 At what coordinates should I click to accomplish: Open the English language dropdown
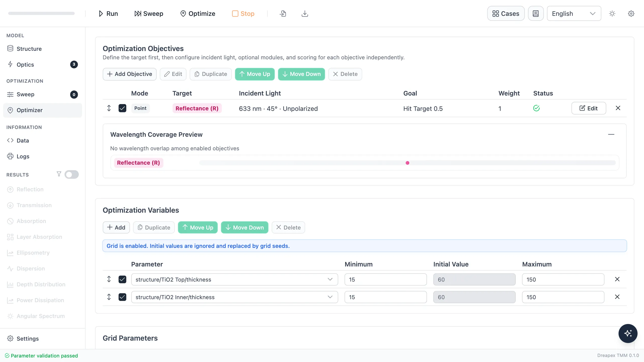tap(574, 14)
